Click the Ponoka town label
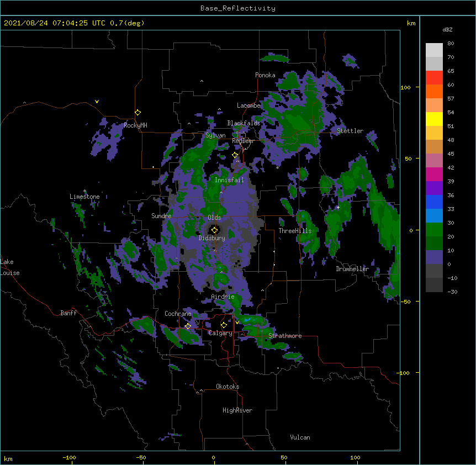 tap(265, 75)
